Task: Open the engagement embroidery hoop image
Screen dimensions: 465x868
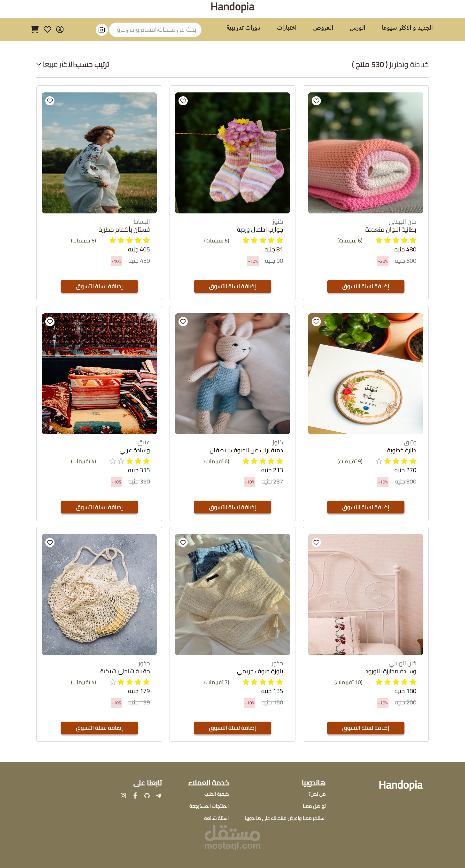Action: pos(365,374)
